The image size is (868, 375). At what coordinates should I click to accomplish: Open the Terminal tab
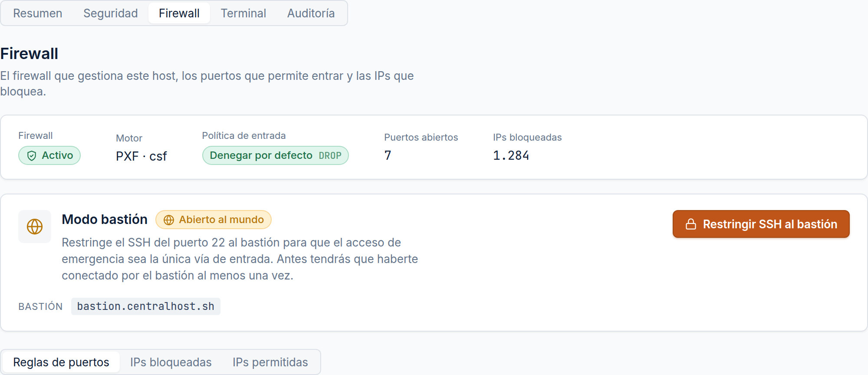click(243, 13)
